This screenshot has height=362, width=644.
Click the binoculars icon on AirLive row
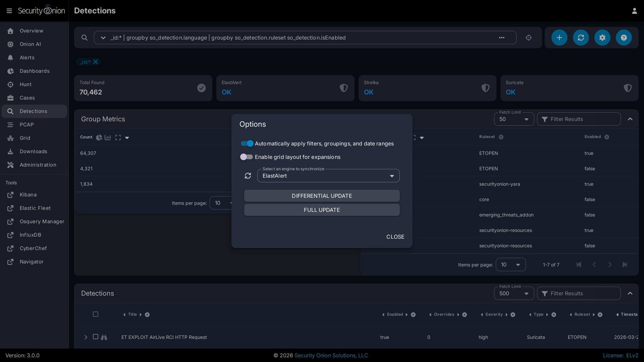pos(104,337)
